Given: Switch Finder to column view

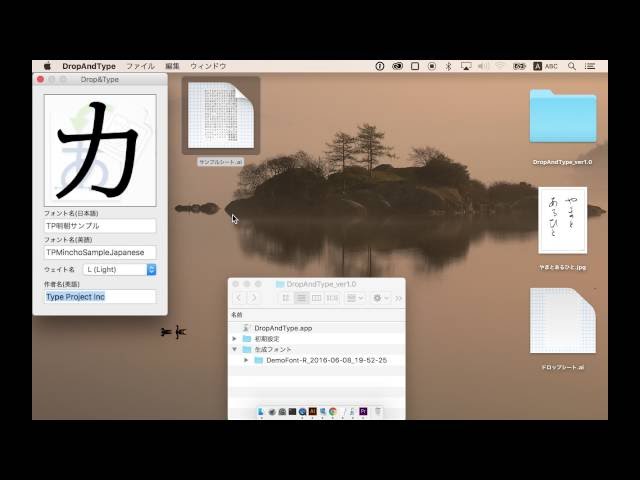Looking at the screenshot, I should 316,298.
